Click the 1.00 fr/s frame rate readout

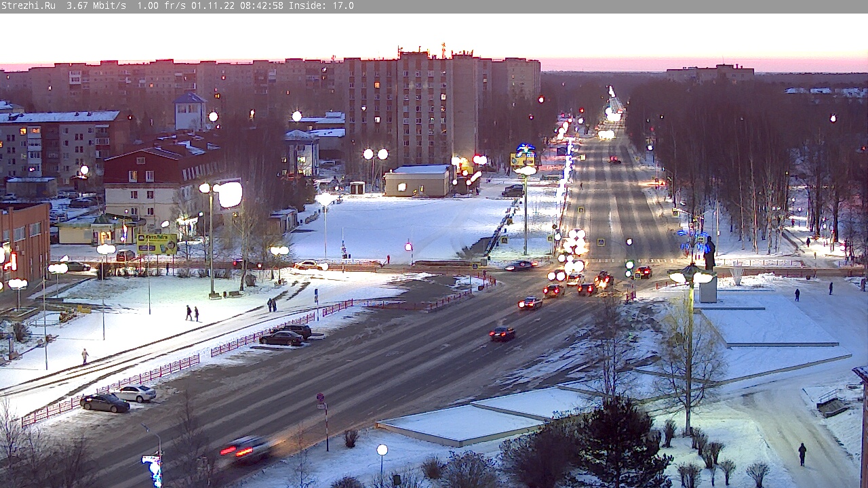click(x=161, y=6)
